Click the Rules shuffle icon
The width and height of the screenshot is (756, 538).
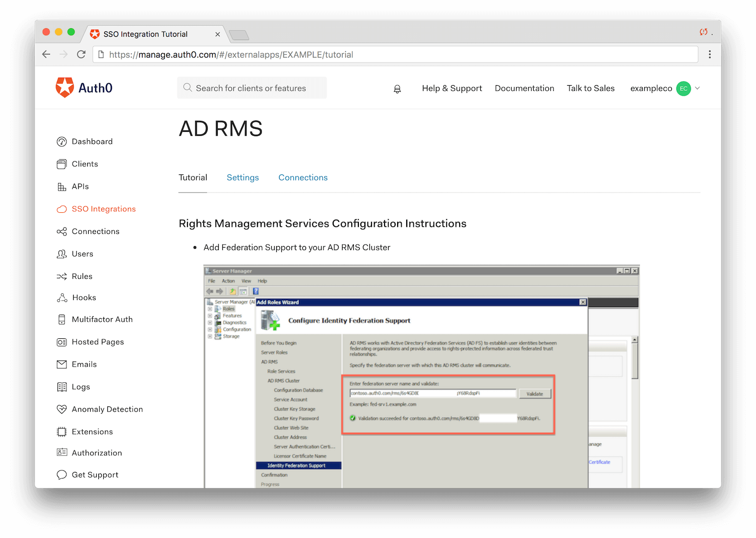coord(61,276)
